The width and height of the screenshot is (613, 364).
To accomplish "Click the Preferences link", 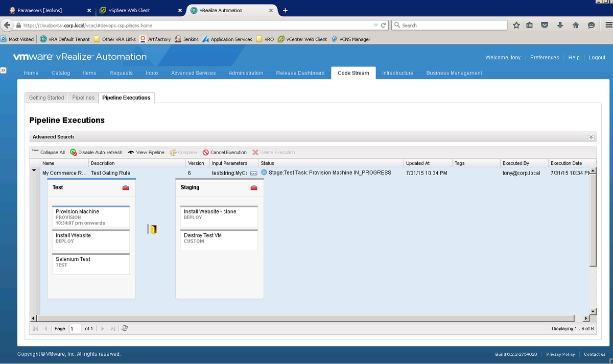I will click(545, 57).
